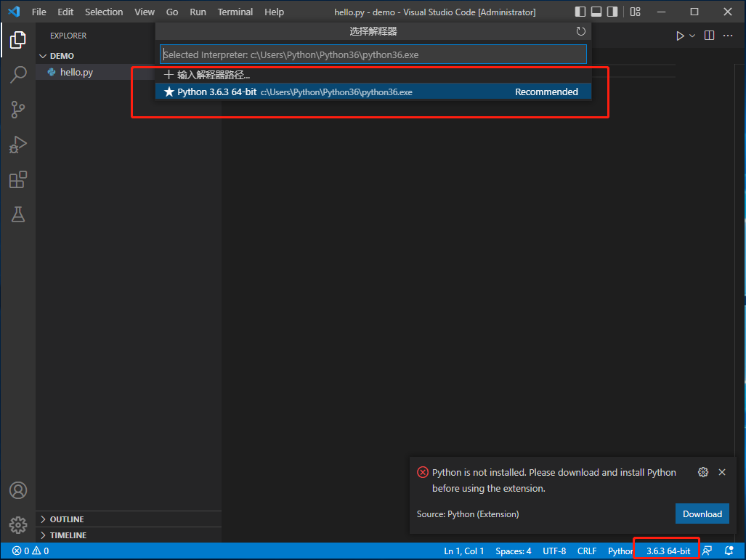Open the File menu
Screen dimensions: 746x560
pos(39,12)
